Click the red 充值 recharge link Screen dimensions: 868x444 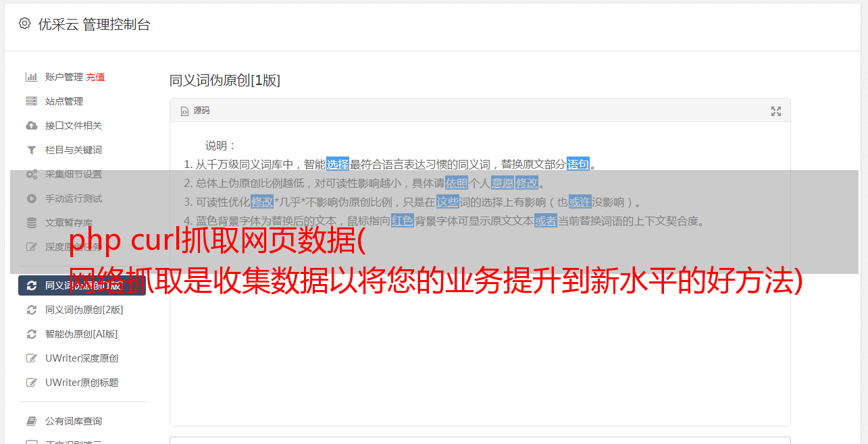tap(95, 77)
